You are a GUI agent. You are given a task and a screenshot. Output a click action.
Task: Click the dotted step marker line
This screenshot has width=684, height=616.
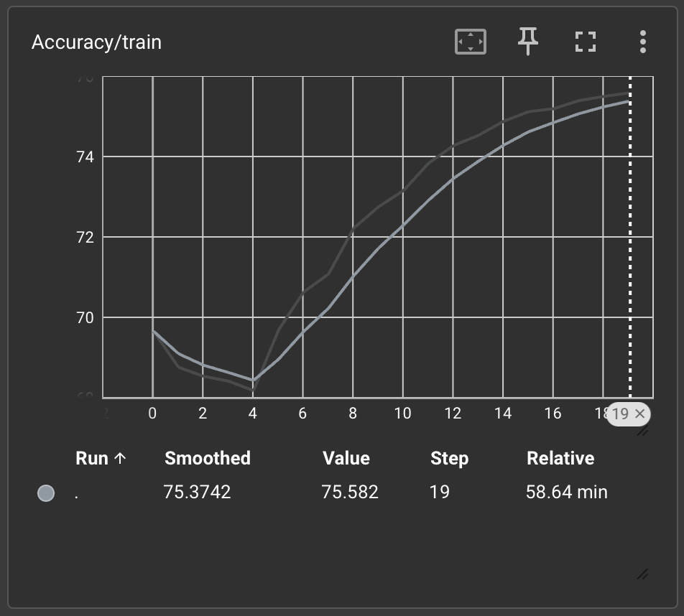pos(631,237)
